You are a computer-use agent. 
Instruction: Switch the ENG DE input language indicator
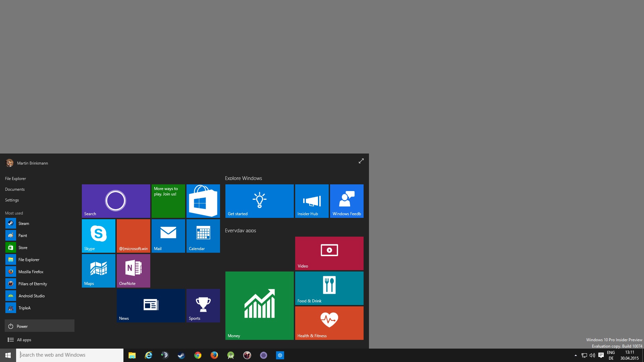[x=611, y=355]
